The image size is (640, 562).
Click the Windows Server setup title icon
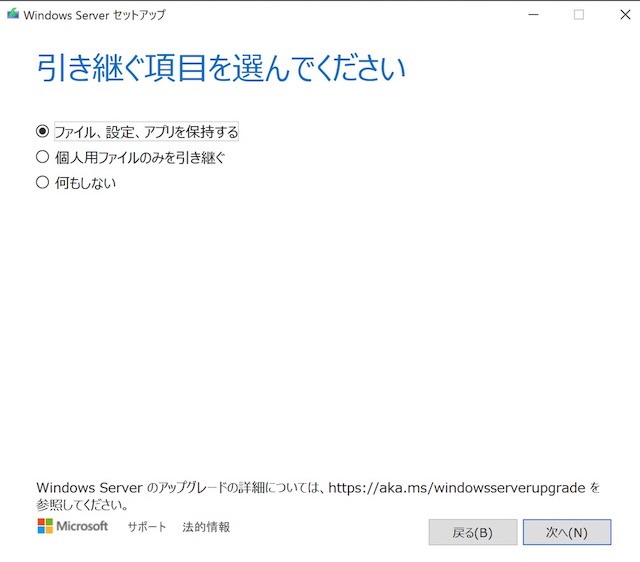tap(13, 14)
